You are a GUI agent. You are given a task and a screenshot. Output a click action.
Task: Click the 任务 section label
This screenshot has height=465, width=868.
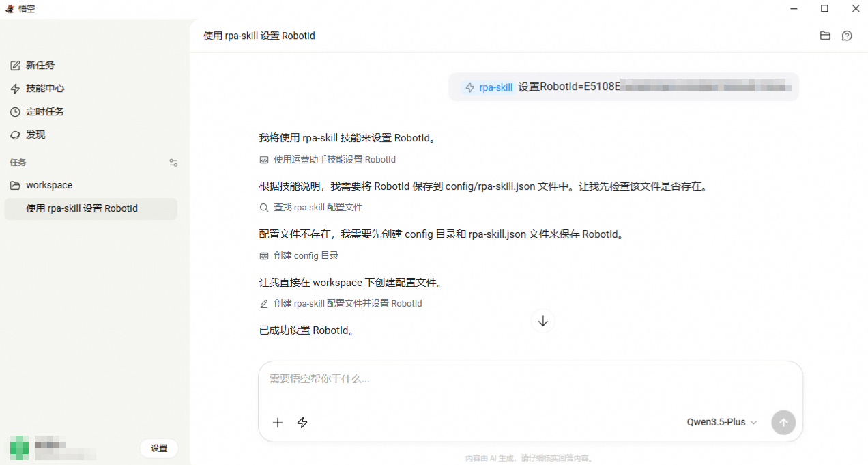(18, 163)
